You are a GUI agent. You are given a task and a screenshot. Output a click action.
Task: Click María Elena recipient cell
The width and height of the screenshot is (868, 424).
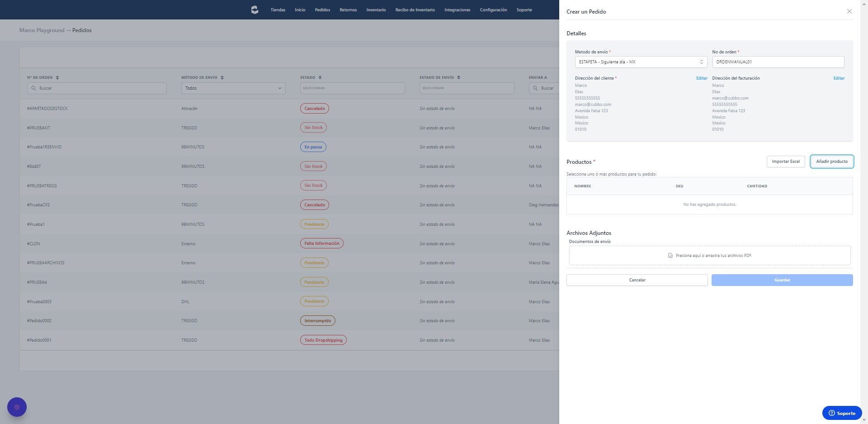coord(544,282)
